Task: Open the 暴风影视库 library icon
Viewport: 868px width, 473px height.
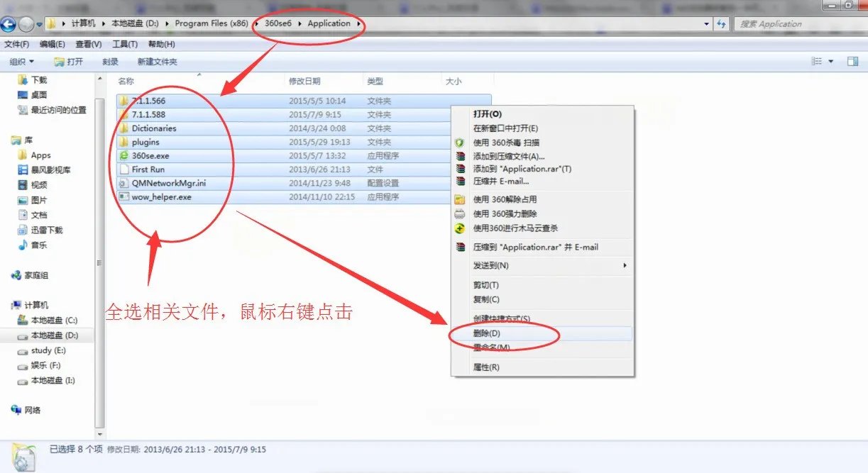Action: [23, 170]
